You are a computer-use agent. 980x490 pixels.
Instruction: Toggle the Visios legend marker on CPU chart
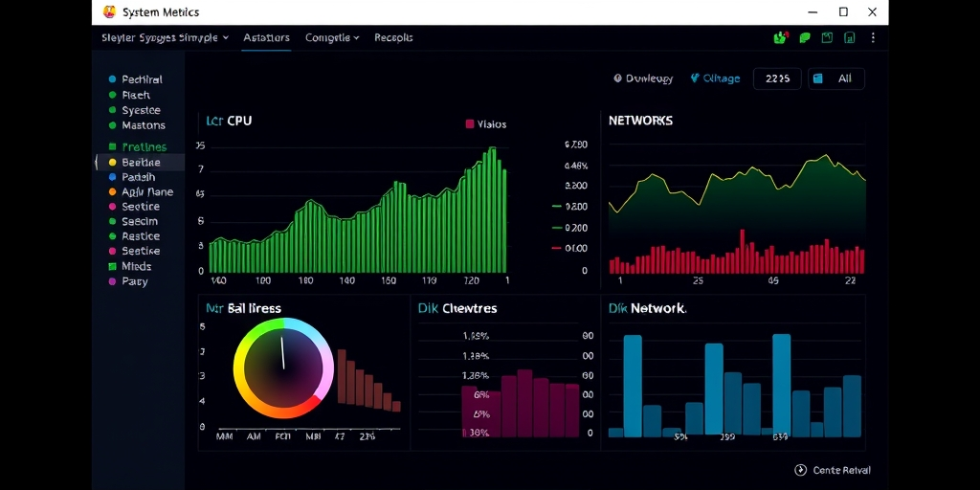pos(470,123)
